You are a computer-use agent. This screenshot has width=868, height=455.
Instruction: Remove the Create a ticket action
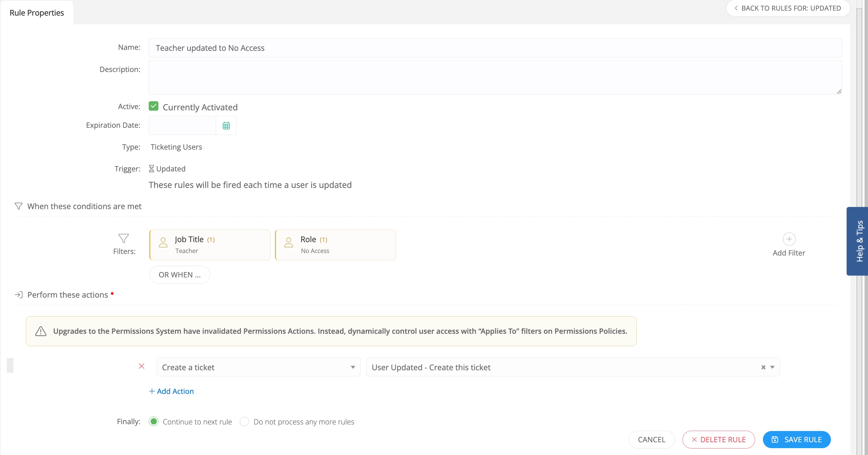tap(142, 366)
